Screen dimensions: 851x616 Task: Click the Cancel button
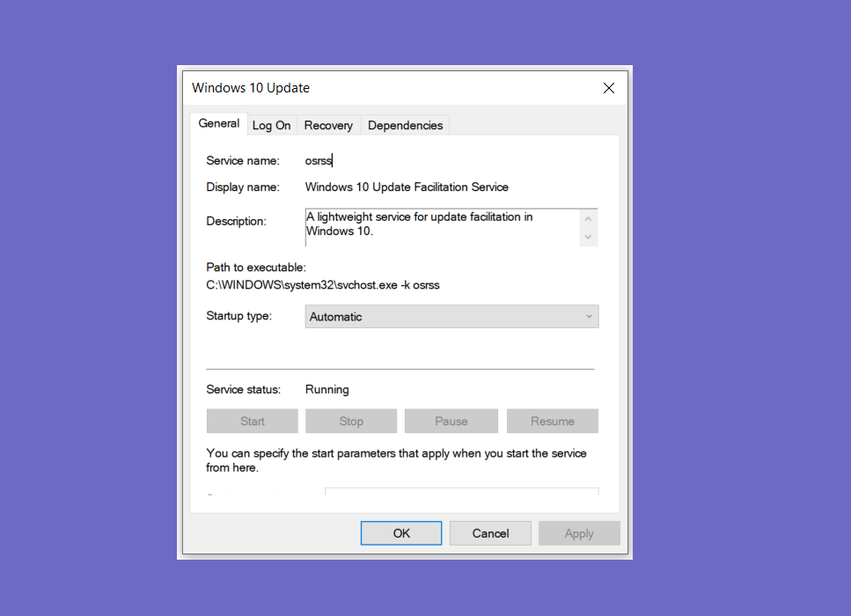[490, 533]
